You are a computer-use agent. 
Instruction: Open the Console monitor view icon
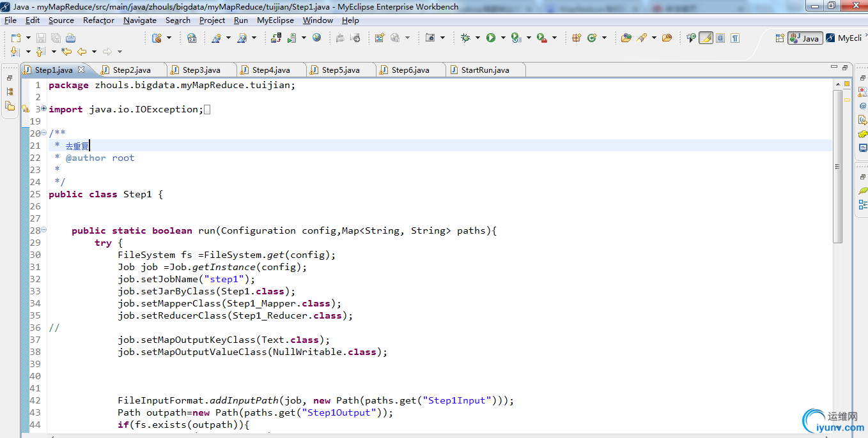pyautogui.click(x=863, y=148)
